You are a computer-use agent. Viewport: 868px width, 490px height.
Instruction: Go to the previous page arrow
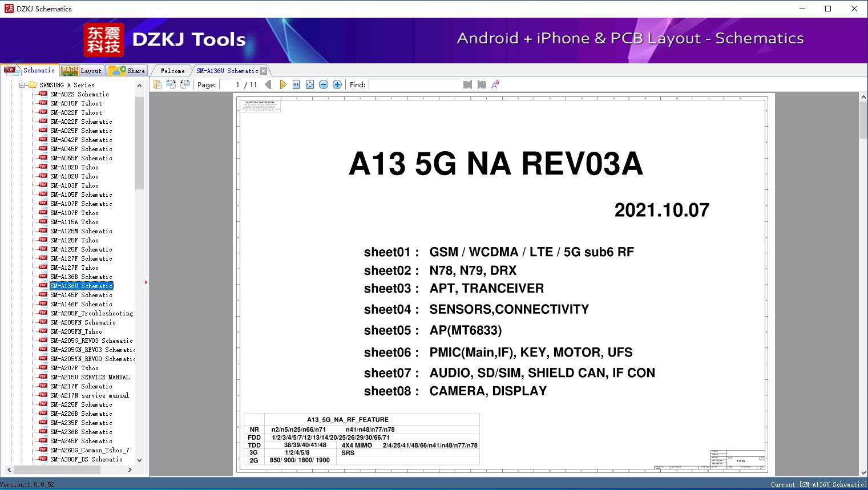tap(268, 84)
